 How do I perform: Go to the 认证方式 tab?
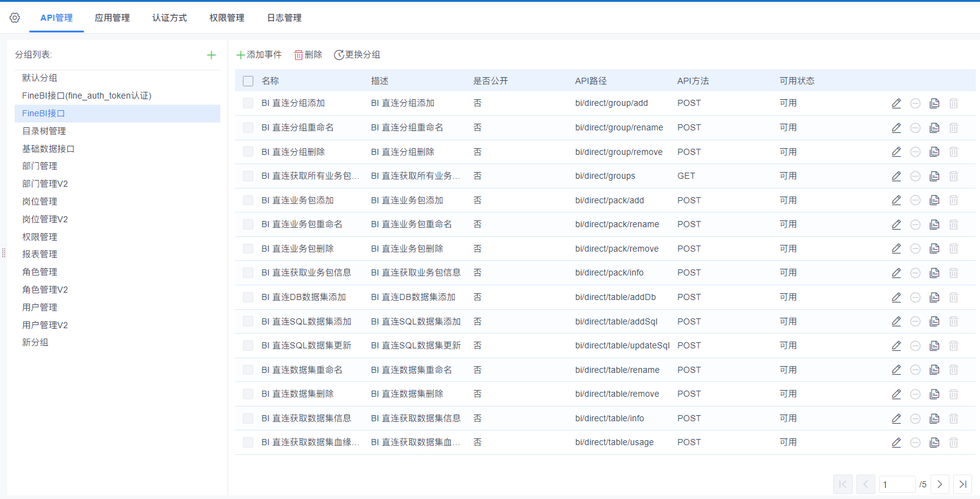pyautogui.click(x=169, y=18)
